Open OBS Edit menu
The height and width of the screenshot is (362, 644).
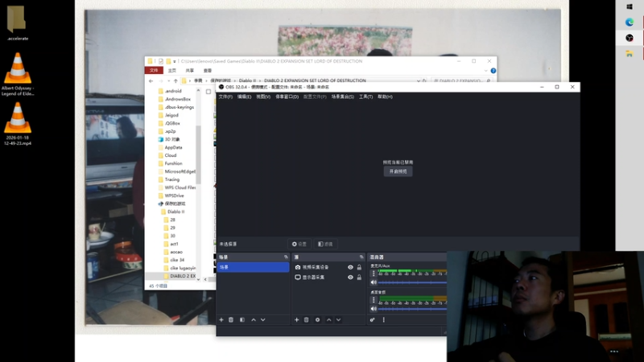(244, 97)
